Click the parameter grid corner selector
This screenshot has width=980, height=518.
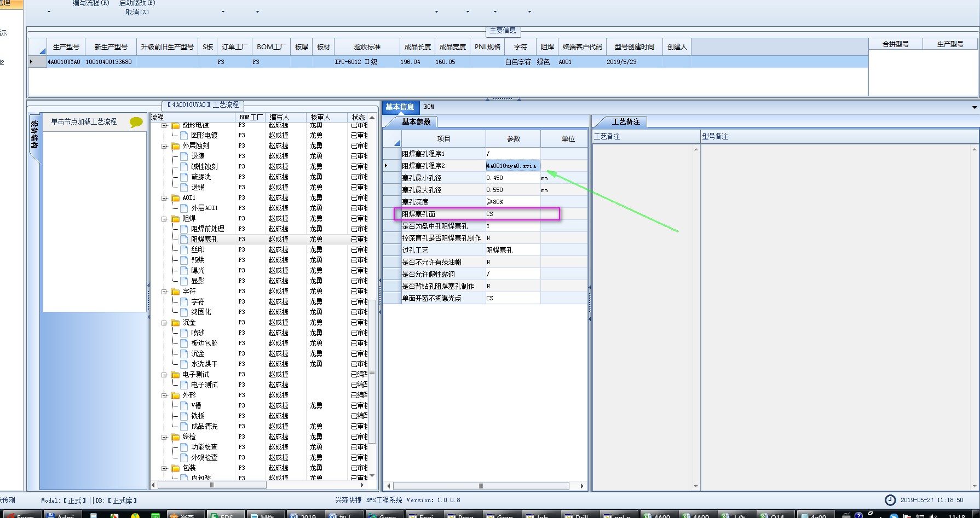(392, 139)
